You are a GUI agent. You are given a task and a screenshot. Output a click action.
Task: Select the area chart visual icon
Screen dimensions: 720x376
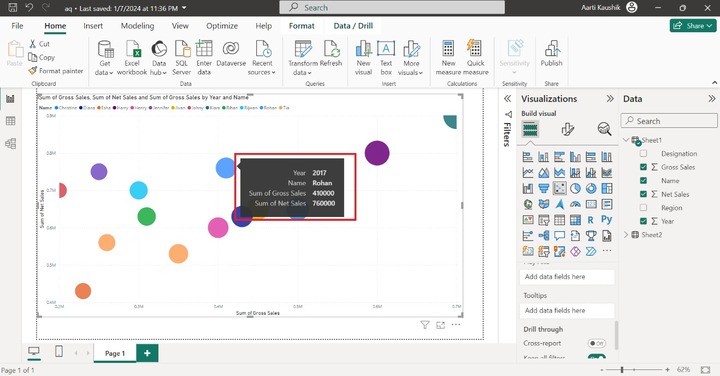[x=544, y=173]
